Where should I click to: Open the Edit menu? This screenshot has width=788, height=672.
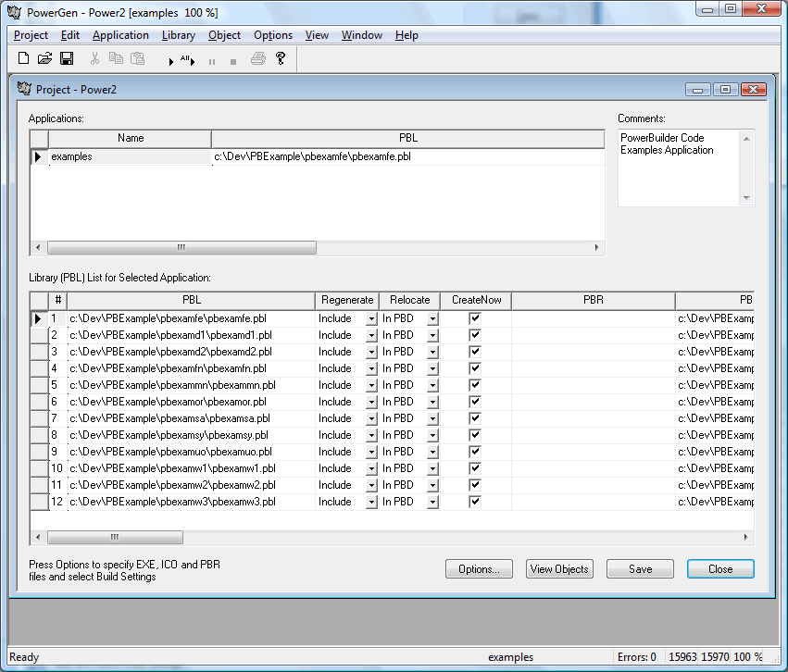[x=70, y=35]
